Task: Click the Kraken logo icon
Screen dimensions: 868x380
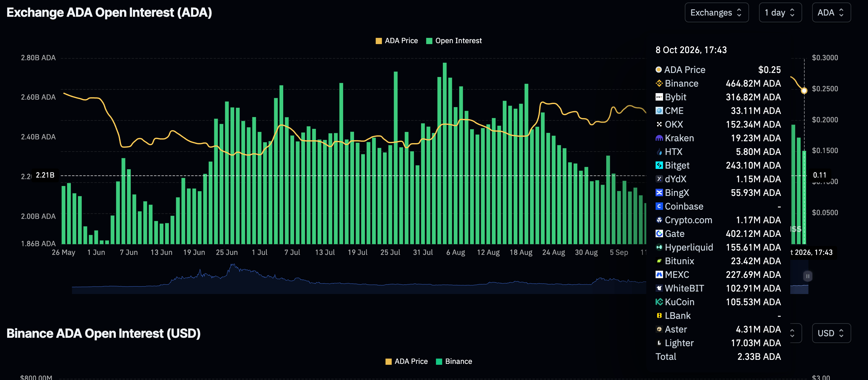Action: pyautogui.click(x=659, y=138)
